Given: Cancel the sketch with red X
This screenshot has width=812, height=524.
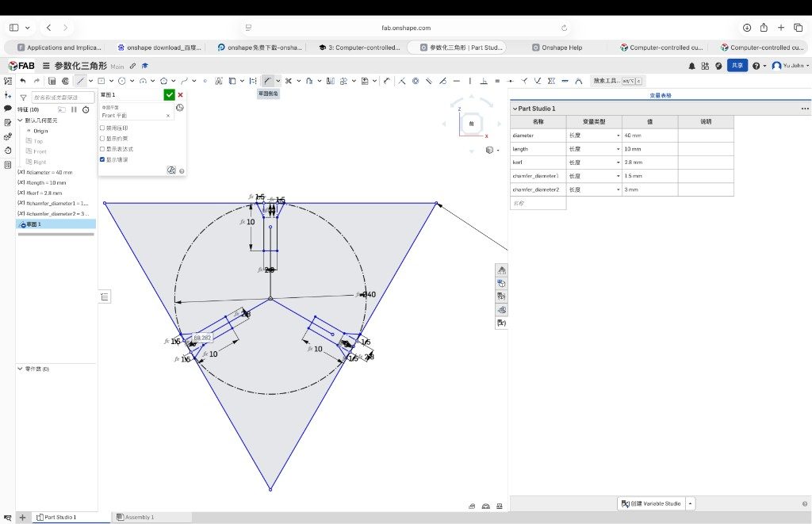Looking at the screenshot, I should click(x=180, y=95).
